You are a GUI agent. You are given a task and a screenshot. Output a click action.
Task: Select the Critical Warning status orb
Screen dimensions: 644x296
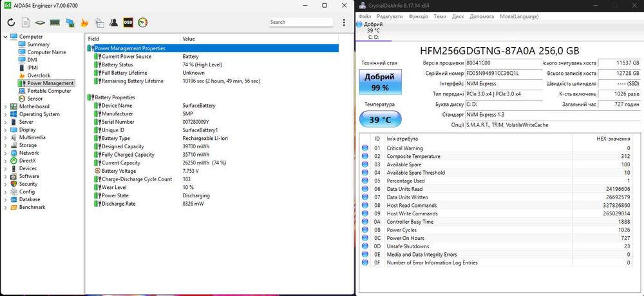tap(365, 148)
